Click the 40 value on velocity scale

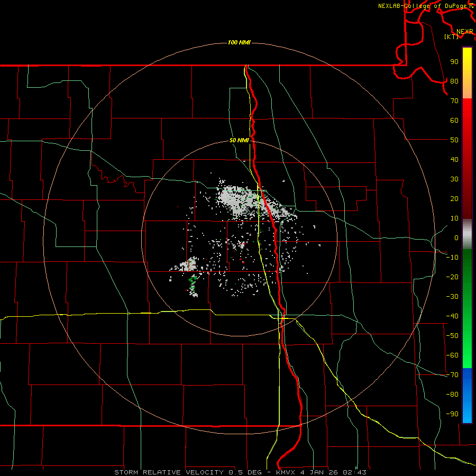[454, 160]
